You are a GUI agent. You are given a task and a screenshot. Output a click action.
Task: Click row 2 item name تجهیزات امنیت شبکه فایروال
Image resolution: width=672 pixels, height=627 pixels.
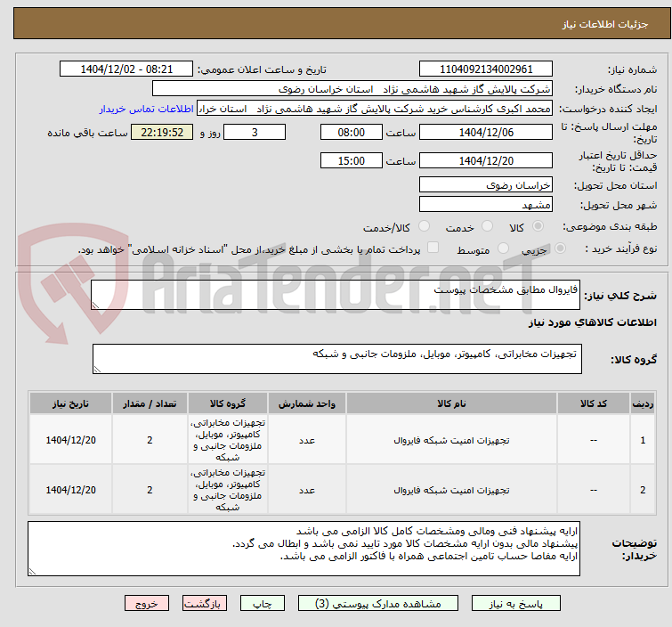pyautogui.click(x=451, y=490)
